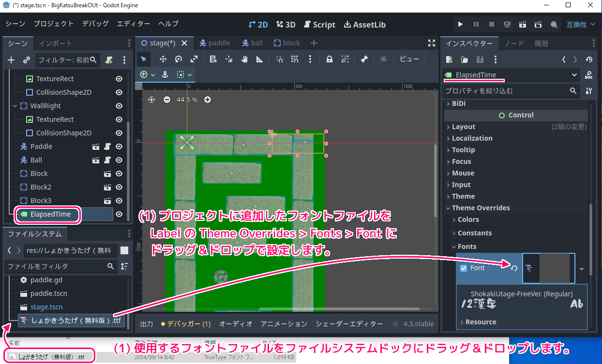The image size is (602, 364).
Task: Switch to the paddle scene tab
Action: tap(214, 43)
